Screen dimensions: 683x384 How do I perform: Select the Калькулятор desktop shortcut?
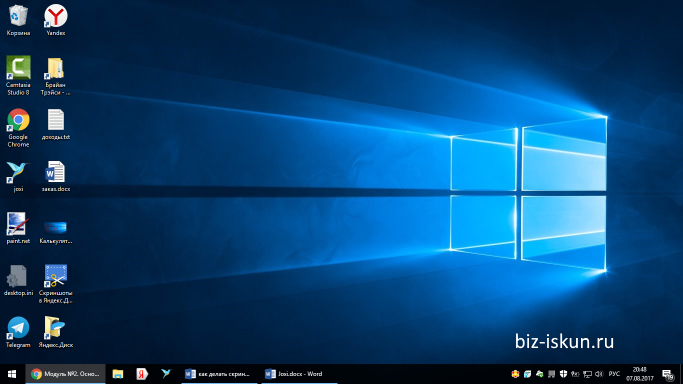coord(56,232)
